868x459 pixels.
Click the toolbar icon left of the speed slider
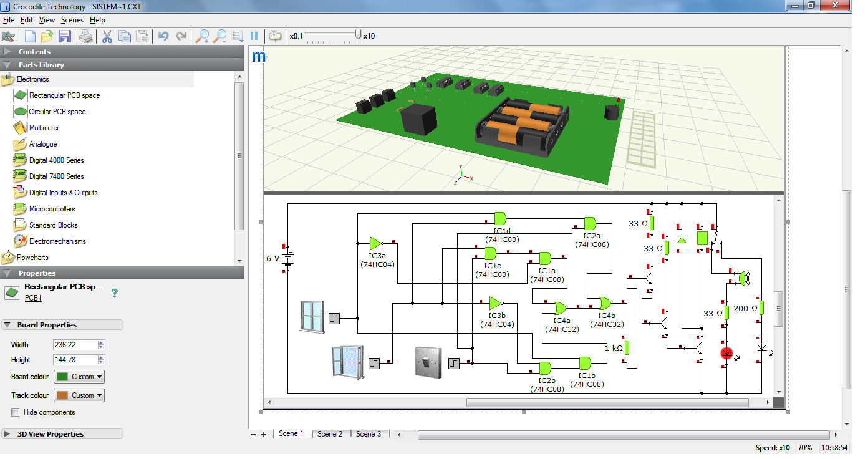tap(275, 36)
